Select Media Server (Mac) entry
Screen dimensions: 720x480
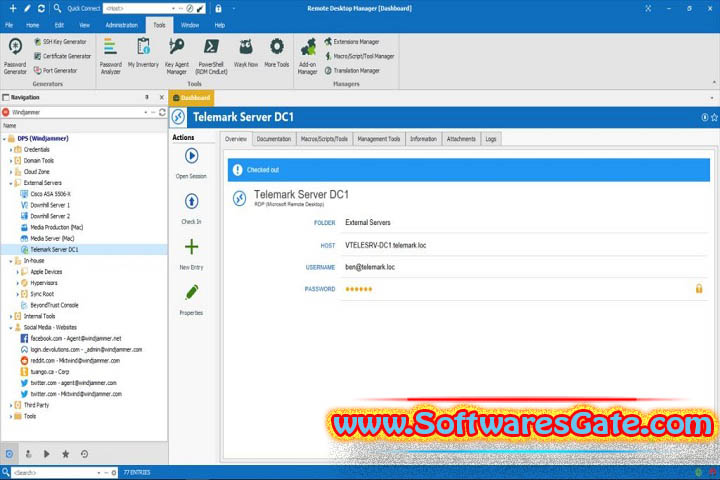52,238
